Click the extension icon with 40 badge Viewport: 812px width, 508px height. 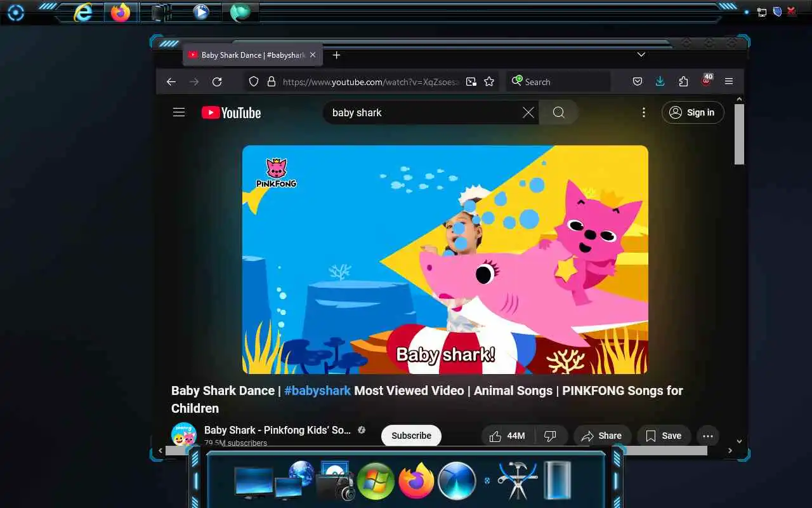[707, 81]
